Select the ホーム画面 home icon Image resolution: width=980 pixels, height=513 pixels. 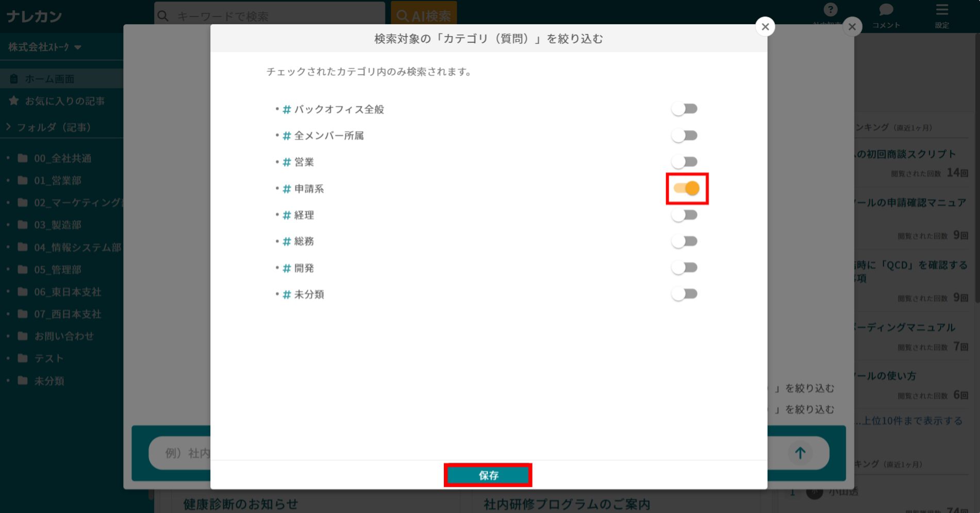13,78
